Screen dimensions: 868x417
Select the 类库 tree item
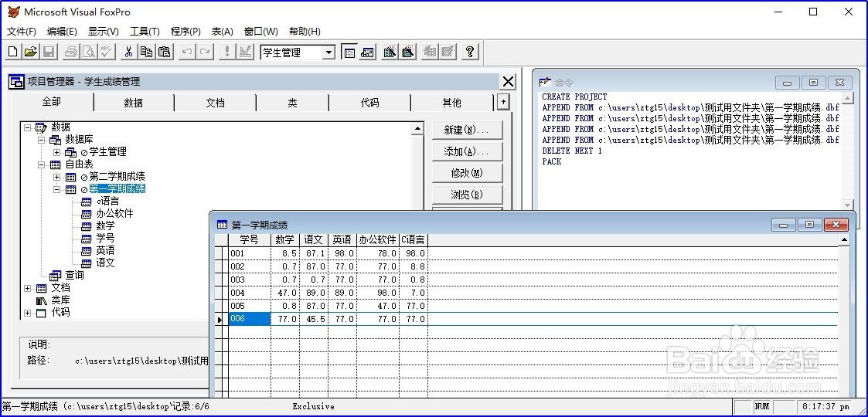click(61, 300)
